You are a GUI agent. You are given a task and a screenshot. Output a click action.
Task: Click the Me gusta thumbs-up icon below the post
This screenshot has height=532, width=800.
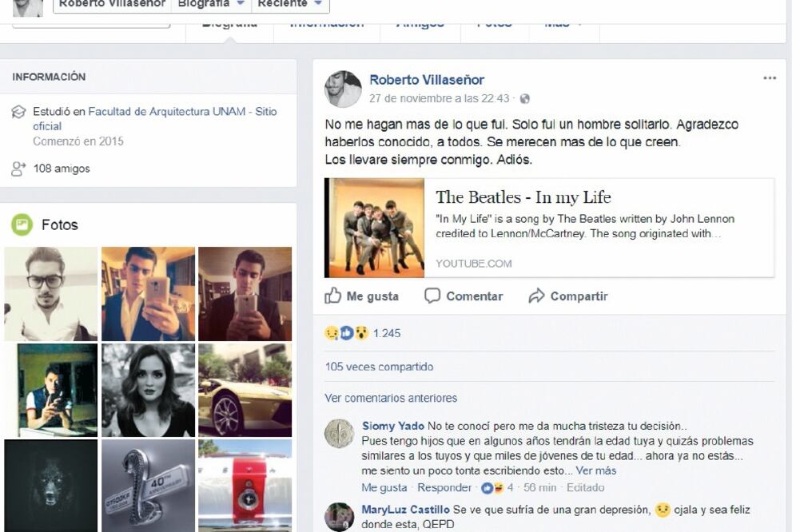click(x=332, y=296)
